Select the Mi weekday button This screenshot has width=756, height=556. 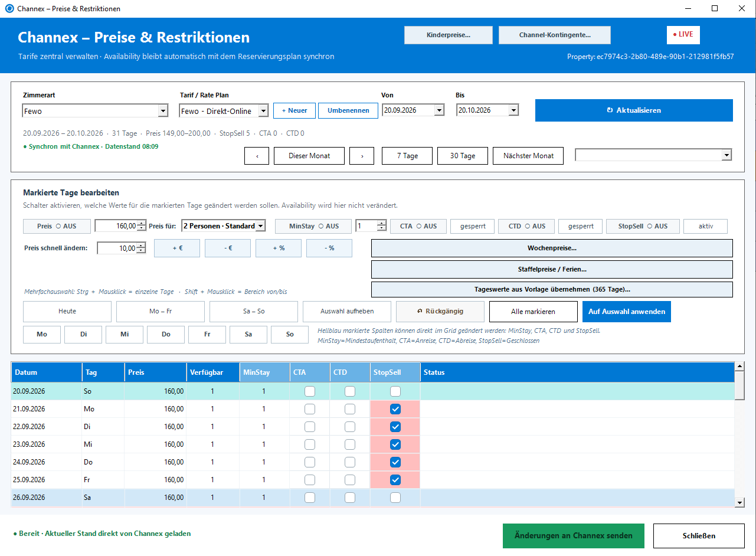125,334
